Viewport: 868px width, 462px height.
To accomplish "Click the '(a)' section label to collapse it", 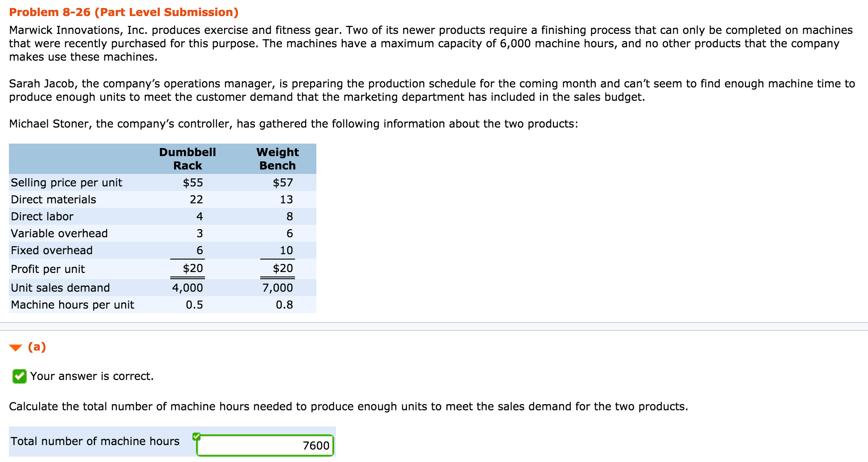I will point(37,347).
